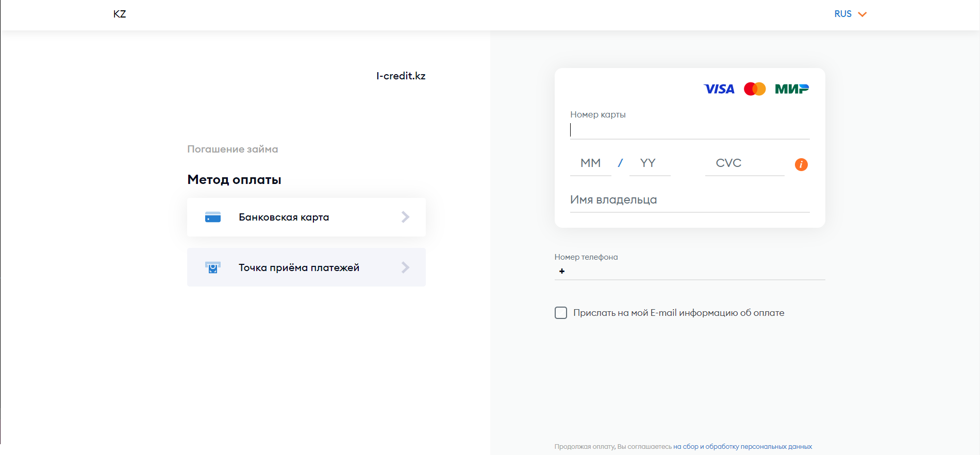Open the RUS language dropdown arrow
980x455 pixels.
click(x=862, y=14)
